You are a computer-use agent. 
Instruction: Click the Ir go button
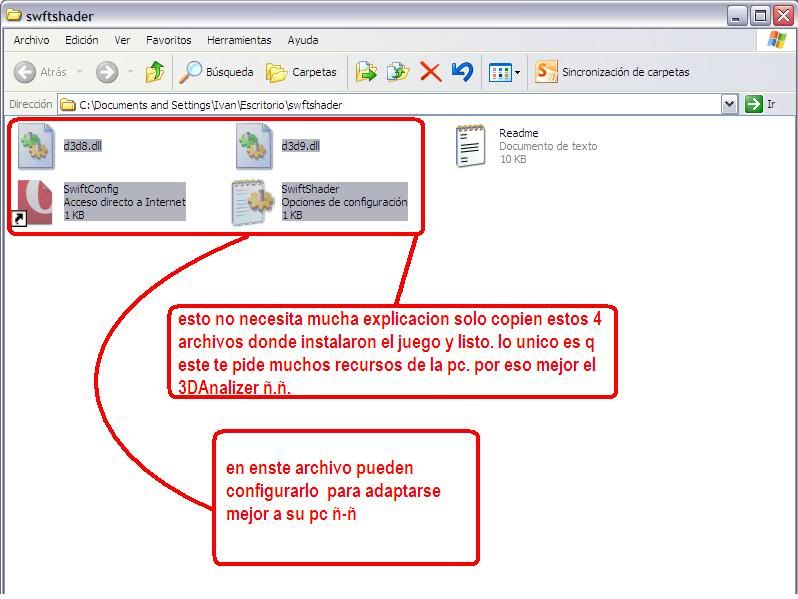[760, 104]
